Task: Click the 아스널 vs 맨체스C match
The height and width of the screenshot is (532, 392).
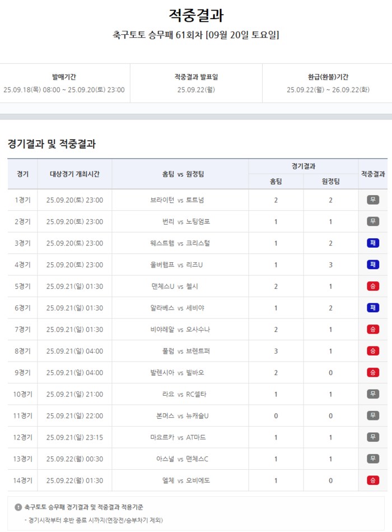Action: point(180,459)
